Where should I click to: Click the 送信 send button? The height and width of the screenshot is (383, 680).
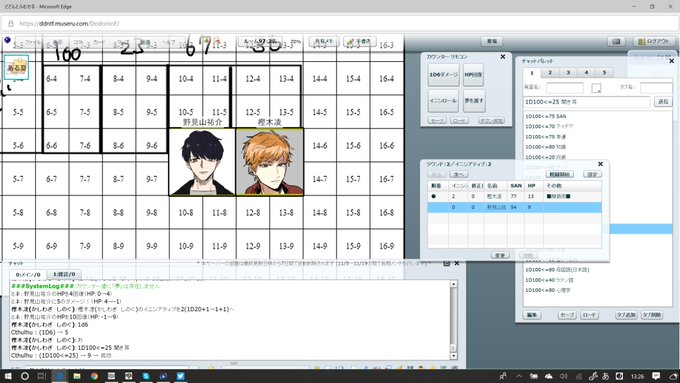[664, 101]
